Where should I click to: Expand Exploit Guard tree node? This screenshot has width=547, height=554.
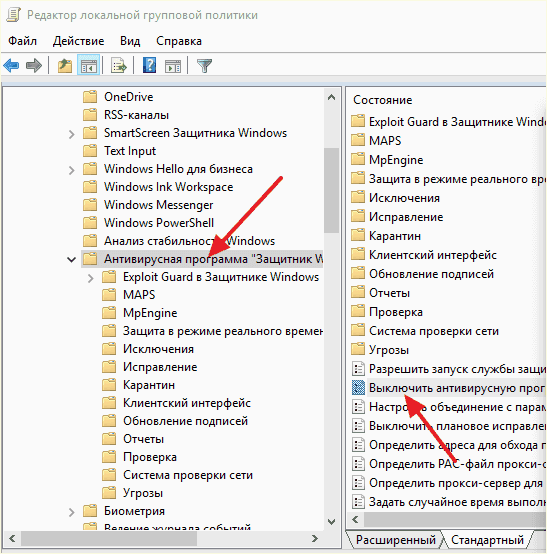tap(90, 278)
